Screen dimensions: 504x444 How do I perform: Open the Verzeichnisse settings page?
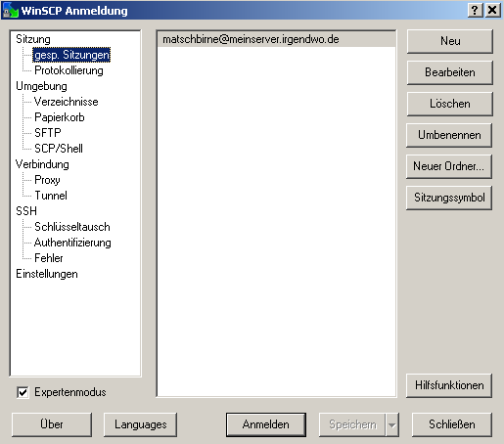coord(67,102)
